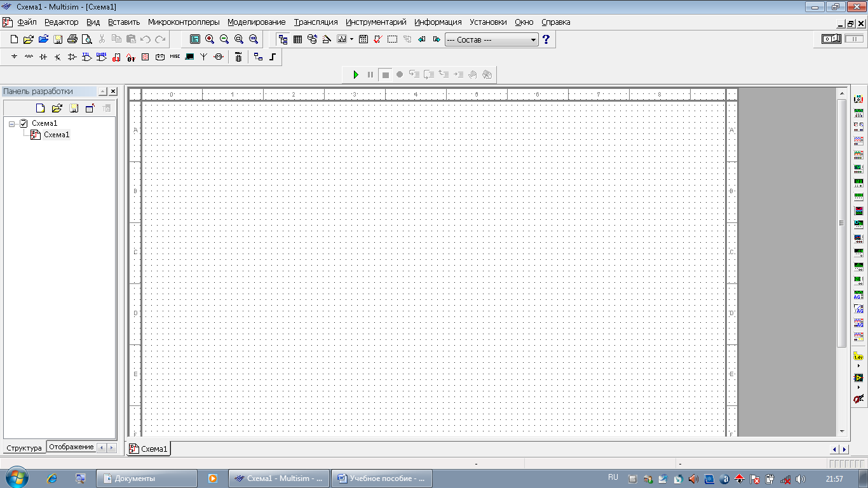Create new design in development panel
Image resolution: width=868 pixels, height=488 pixels.
[41, 108]
